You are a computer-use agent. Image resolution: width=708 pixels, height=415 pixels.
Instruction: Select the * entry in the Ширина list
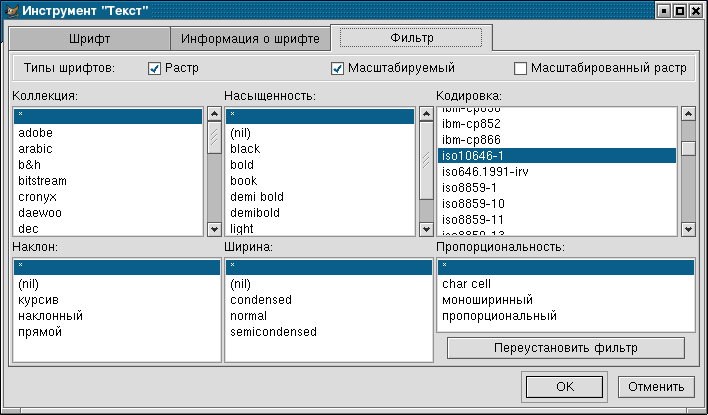329,267
